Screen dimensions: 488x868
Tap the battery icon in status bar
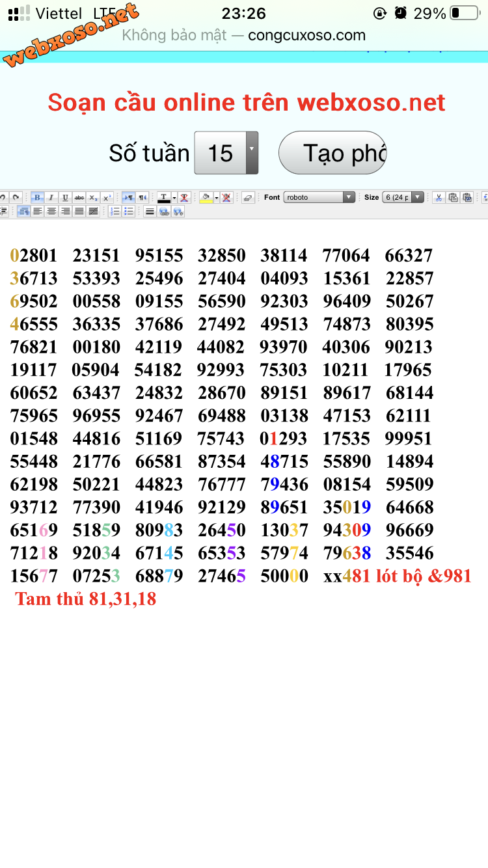[464, 13]
